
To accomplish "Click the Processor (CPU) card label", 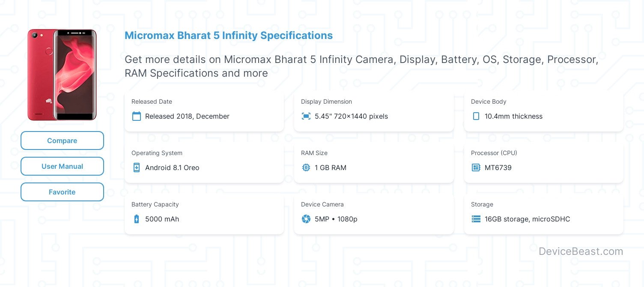I will tap(494, 153).
